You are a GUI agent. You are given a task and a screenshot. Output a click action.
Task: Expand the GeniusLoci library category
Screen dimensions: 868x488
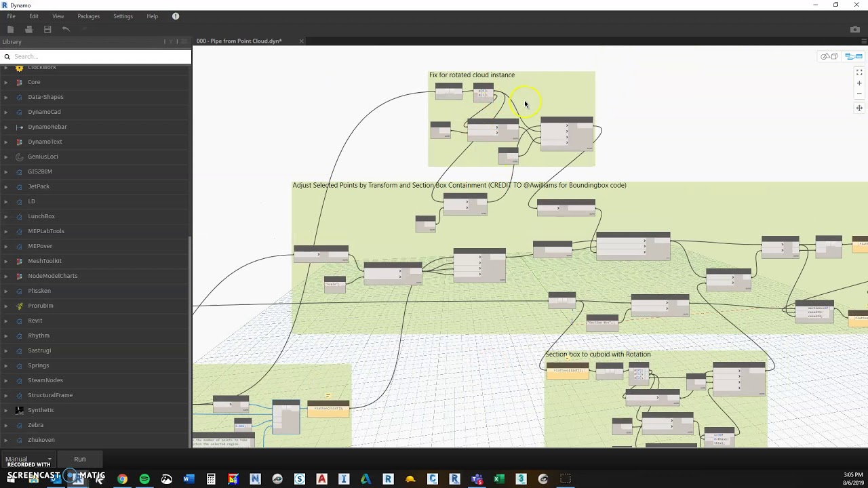[x=6, y=157]
